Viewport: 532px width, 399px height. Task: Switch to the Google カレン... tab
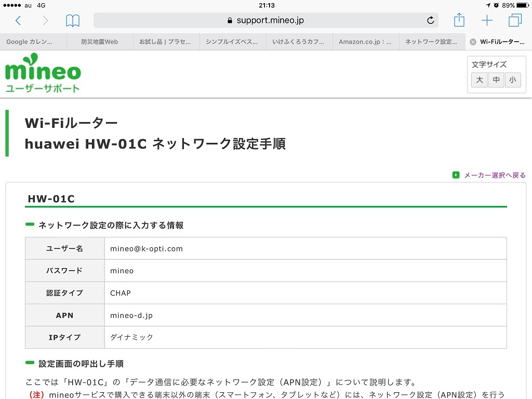pos(33,42)
